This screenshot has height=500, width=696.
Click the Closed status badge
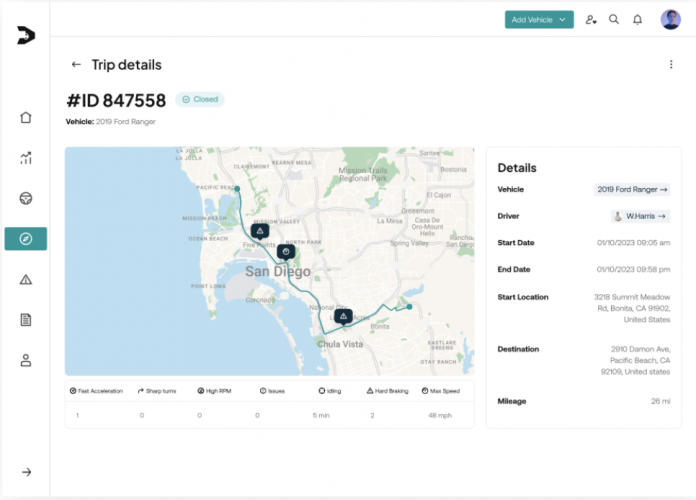pos(200,99)
